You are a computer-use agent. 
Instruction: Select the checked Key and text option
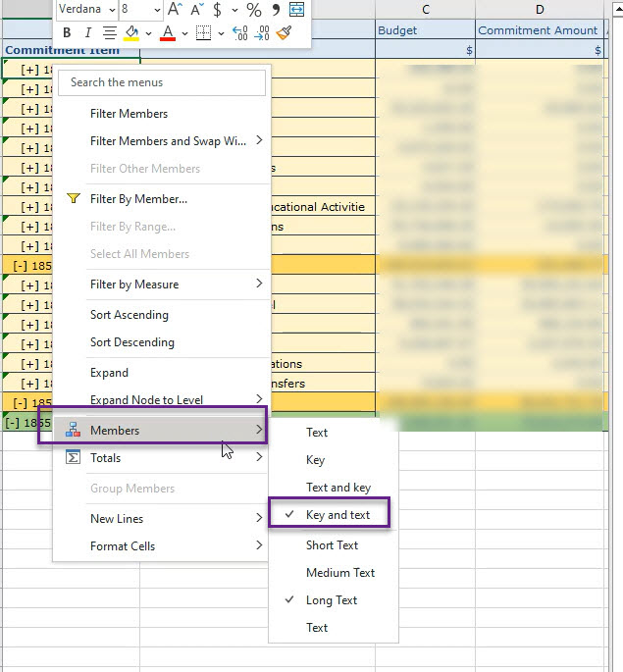tap(334, 515)
